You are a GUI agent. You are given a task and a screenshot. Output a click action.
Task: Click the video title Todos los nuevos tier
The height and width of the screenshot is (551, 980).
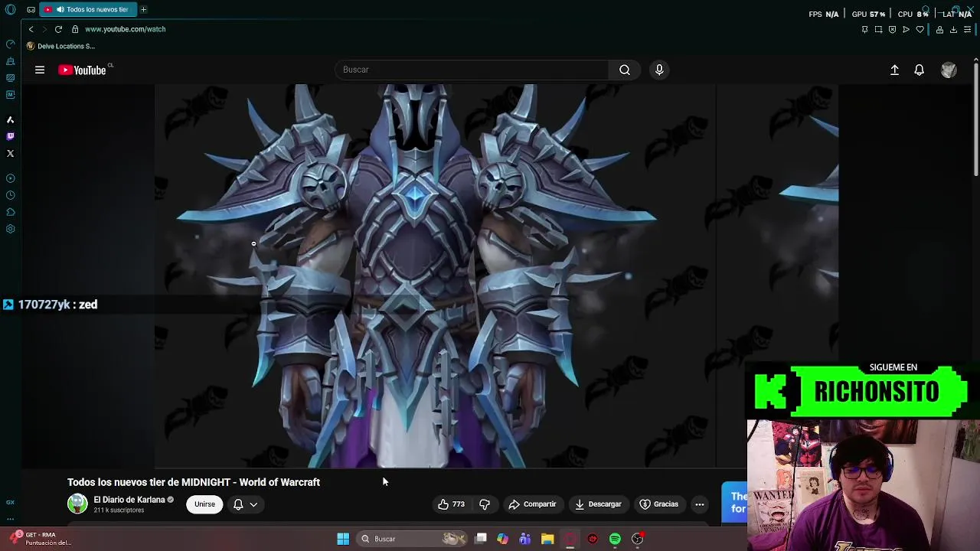click(194, 482)
